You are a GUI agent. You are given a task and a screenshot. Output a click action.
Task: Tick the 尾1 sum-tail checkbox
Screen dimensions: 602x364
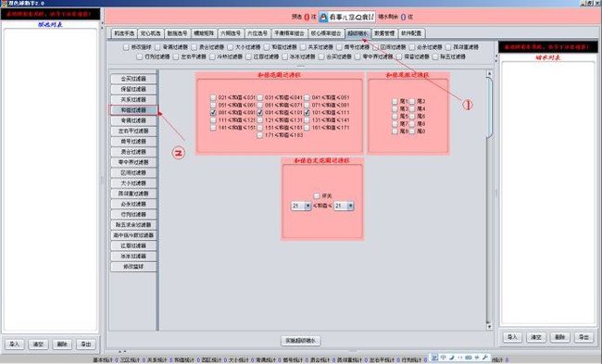pos(395,101)
